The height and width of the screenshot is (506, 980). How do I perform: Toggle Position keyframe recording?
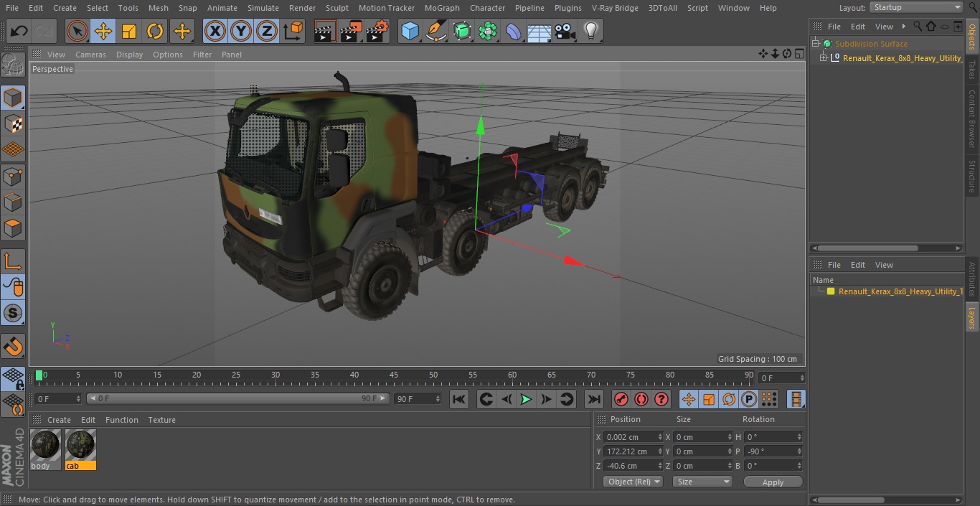coord(689,399)
